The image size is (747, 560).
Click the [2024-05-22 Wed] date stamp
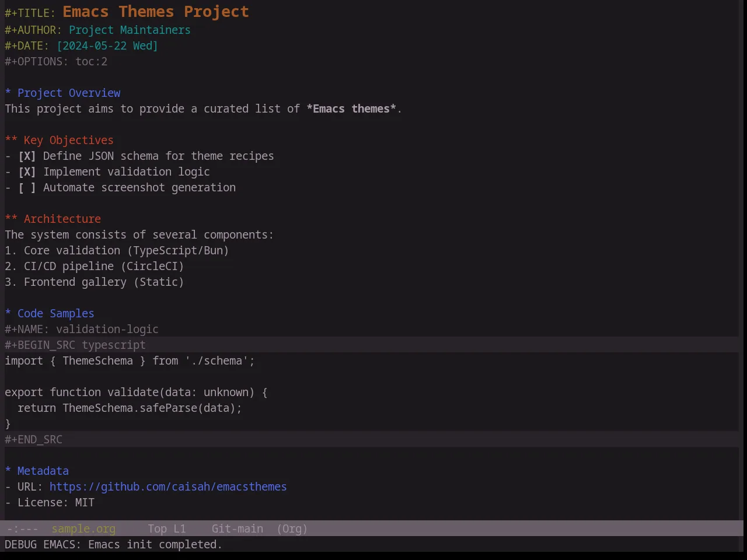(107, 45)
